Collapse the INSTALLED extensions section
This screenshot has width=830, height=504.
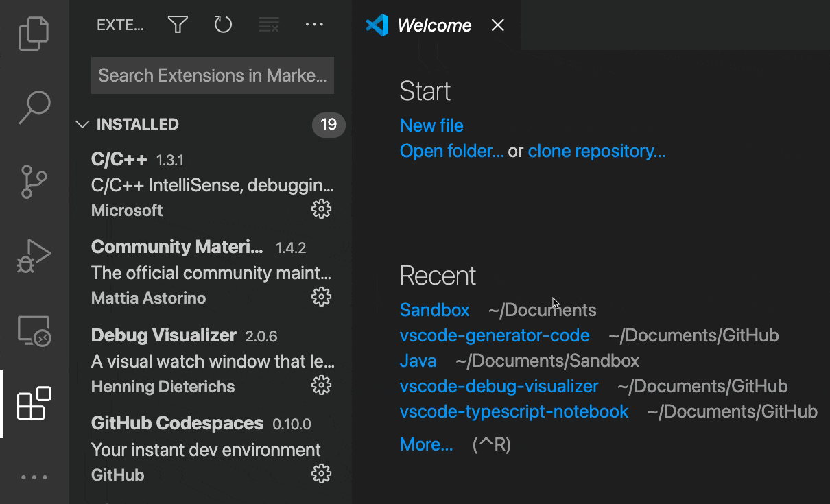coord(82,124)
